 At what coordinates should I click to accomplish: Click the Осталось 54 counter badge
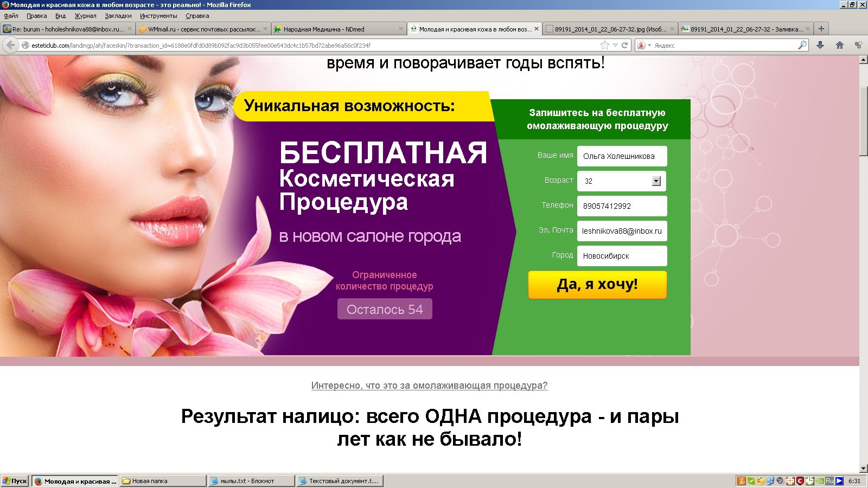click(385, 309)
